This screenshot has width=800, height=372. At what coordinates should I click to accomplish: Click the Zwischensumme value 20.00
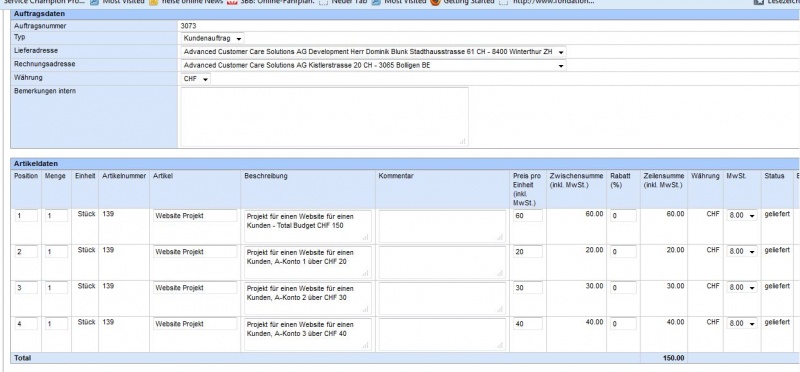pyautogui.click(x=594, y=250)
